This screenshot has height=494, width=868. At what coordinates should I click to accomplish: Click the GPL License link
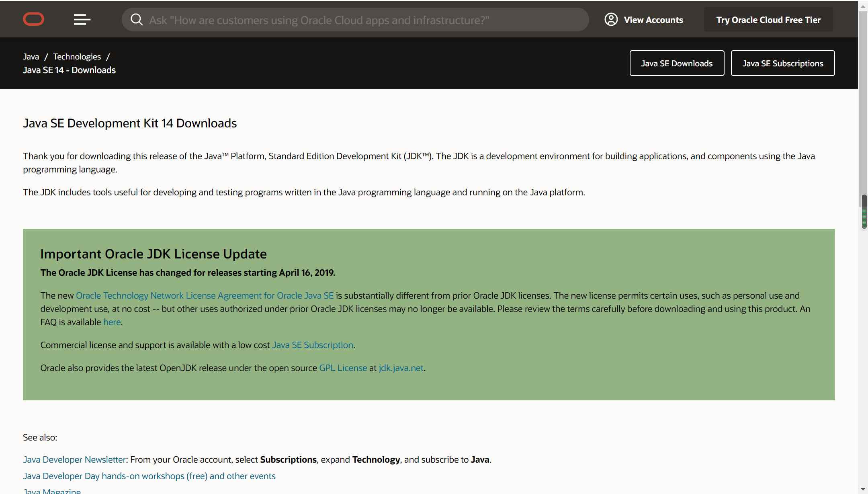tap(343, 368)
